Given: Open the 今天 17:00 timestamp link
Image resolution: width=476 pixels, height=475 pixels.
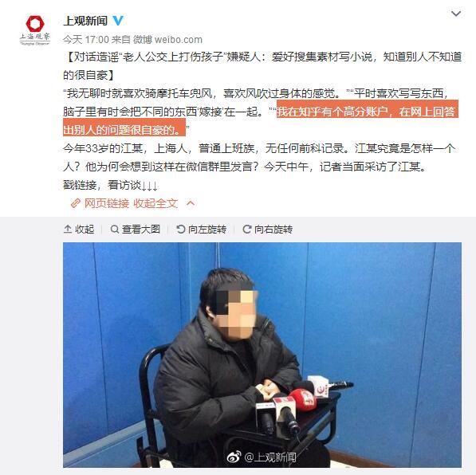Looking at the screenshot, I should coord(86,40).
